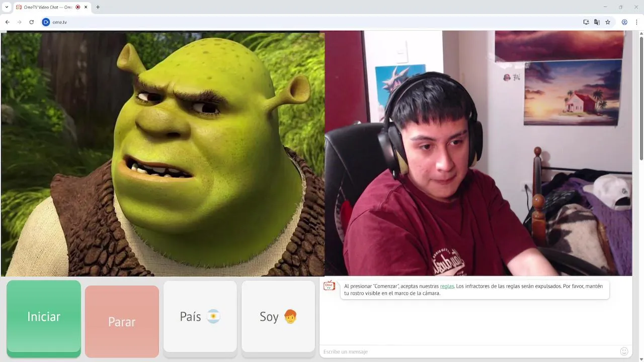
Task: Bookmark this page with the star
Action: click(x=608, y=22)
